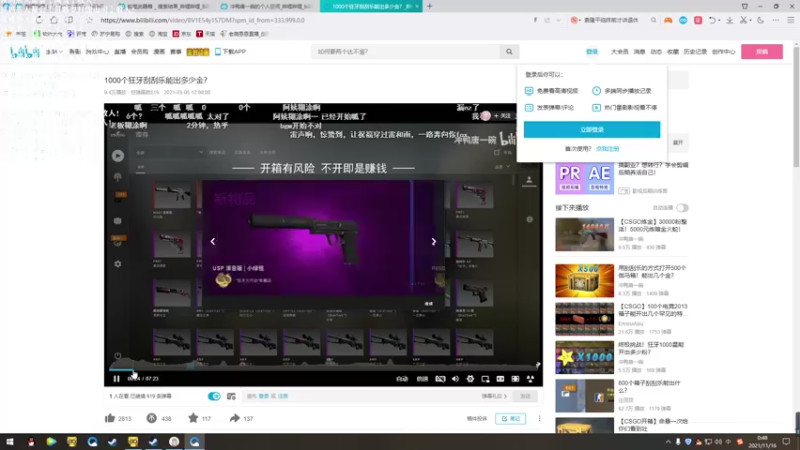Switch to the third browser tab
The height and width of the screenshot is (450, 800).
coord(268,6)
